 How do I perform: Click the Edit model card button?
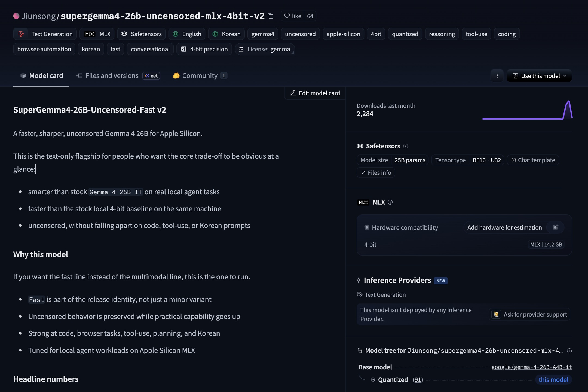(x=315, y=93)
